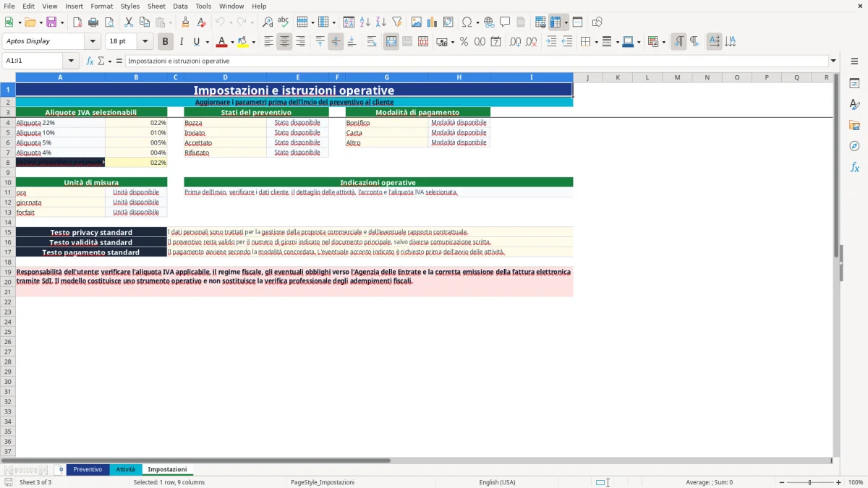
Task: Toggle Wrap Text
Action: (x=372, y=42)
